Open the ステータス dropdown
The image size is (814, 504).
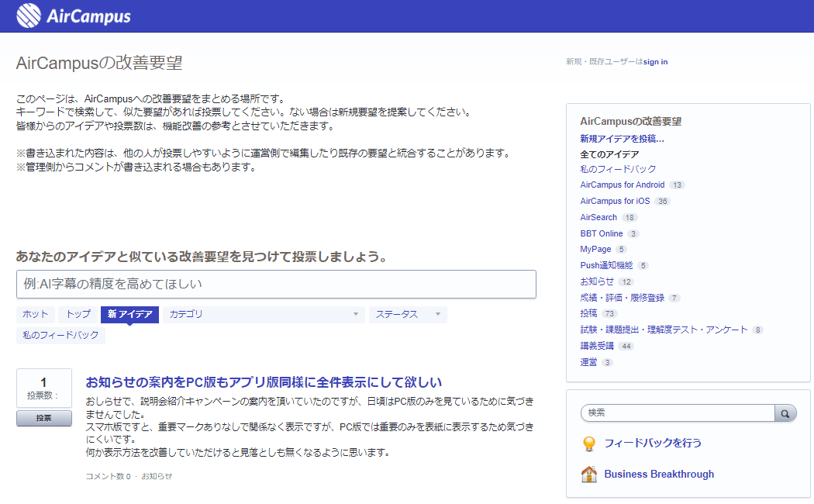click(x=408, y=315)
